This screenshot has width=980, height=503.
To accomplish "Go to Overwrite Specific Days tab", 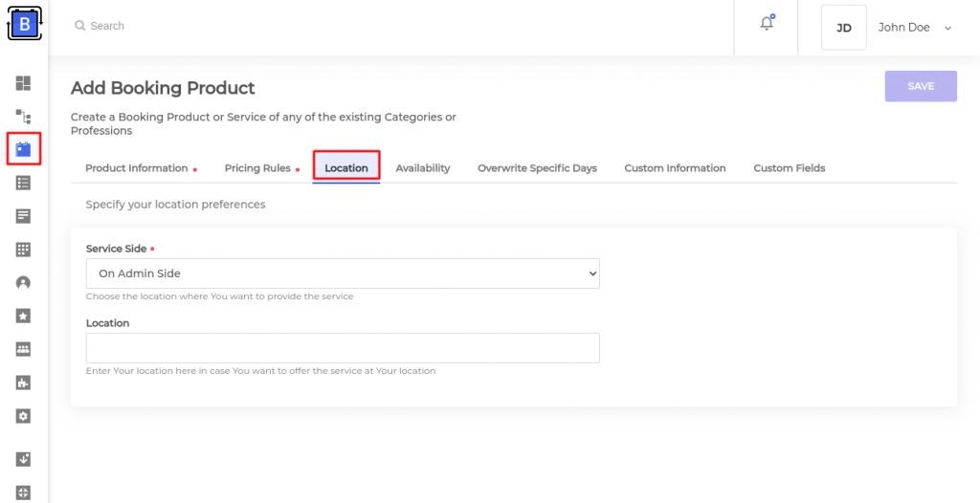I will (537, 168).
